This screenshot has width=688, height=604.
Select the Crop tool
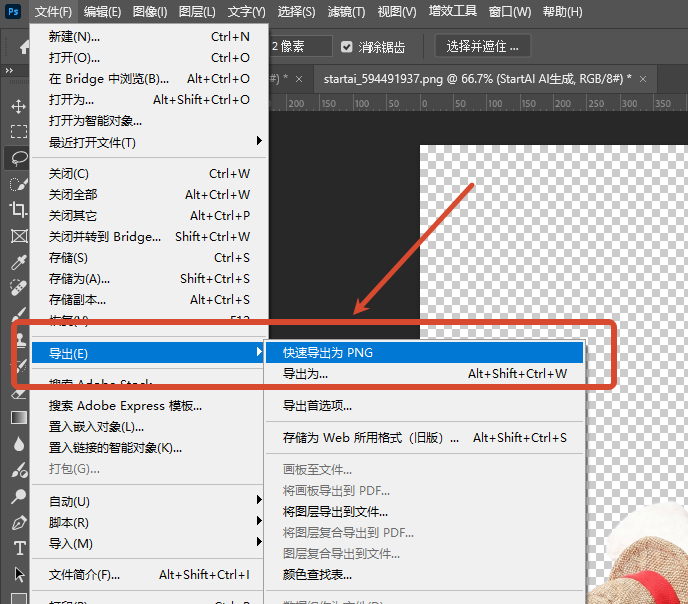point(18,210)
